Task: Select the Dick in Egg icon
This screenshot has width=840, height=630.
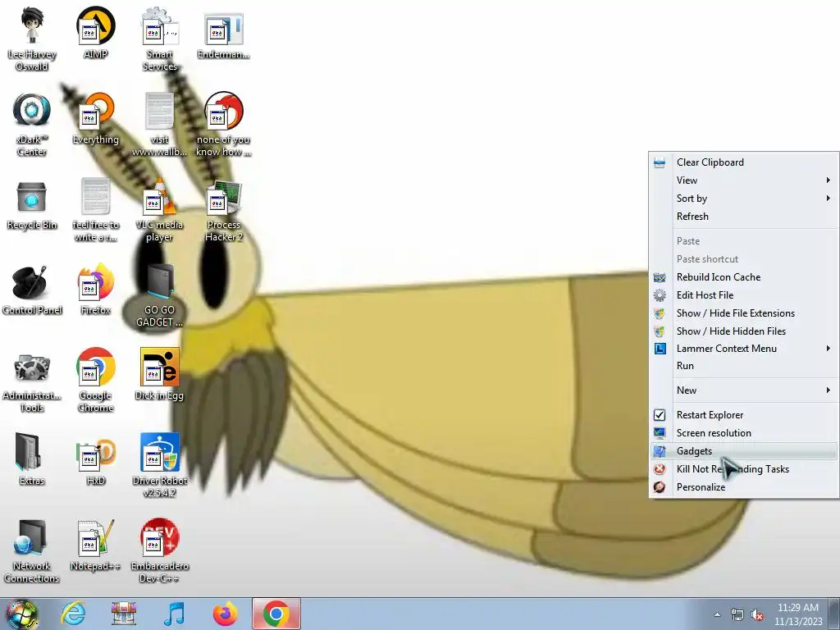Action: (160, 375)
